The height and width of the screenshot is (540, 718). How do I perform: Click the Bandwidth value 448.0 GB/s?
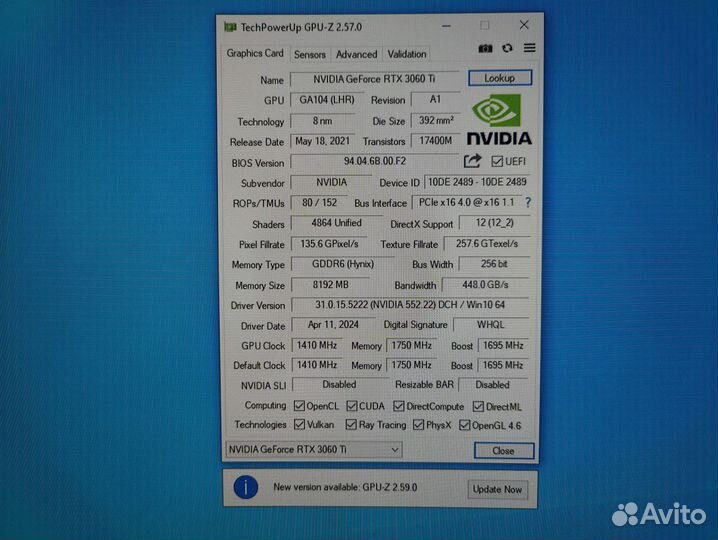point(485,285)
